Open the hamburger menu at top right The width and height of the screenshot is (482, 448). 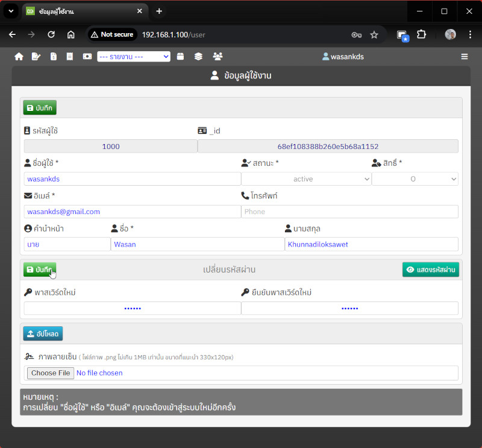(x=464, y=57)
